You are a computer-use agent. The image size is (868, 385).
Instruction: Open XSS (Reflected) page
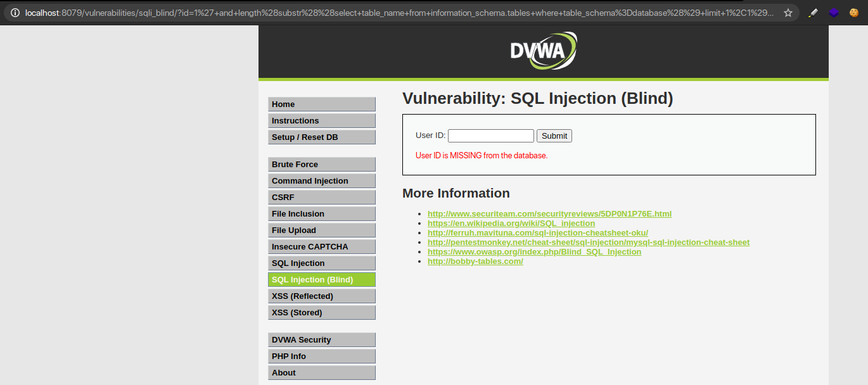tap(322, 296)
